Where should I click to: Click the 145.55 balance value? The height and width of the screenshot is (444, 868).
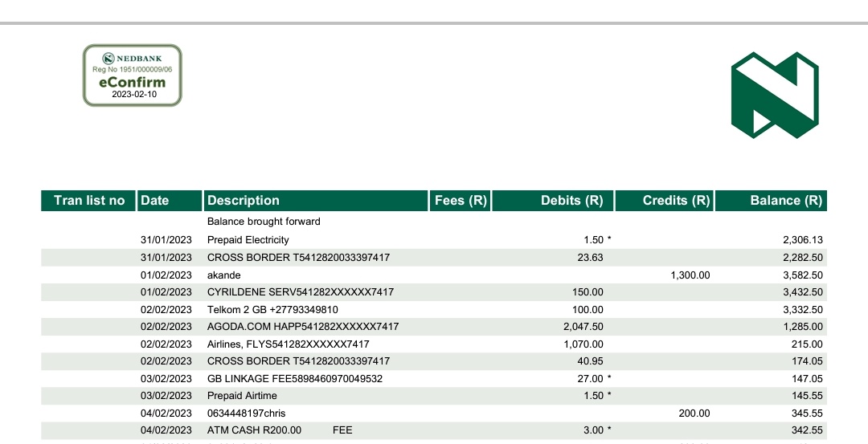click(x=807, y=396)
